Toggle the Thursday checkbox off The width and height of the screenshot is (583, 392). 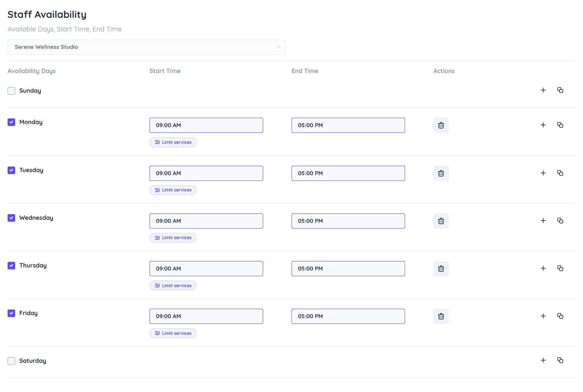(x=11, y=265)
